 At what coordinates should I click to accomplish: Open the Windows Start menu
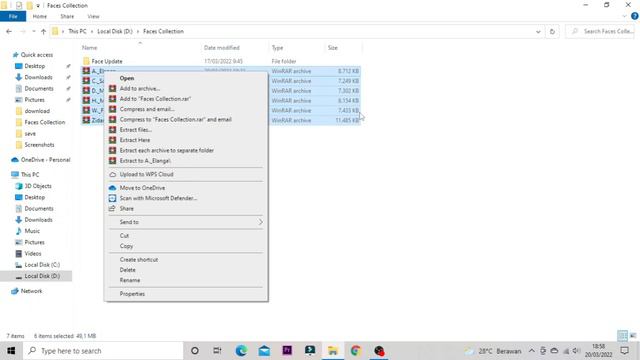pyautogui.click(x=11, y=351)
